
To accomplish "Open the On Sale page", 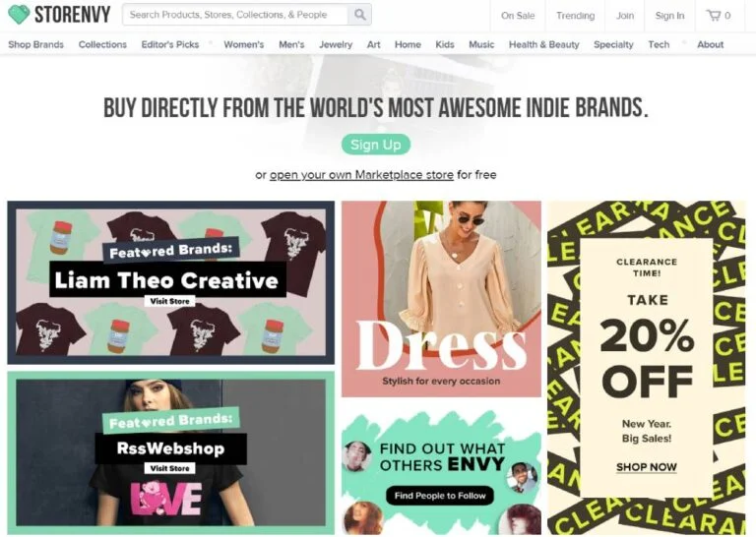I will tap(518, 16).
